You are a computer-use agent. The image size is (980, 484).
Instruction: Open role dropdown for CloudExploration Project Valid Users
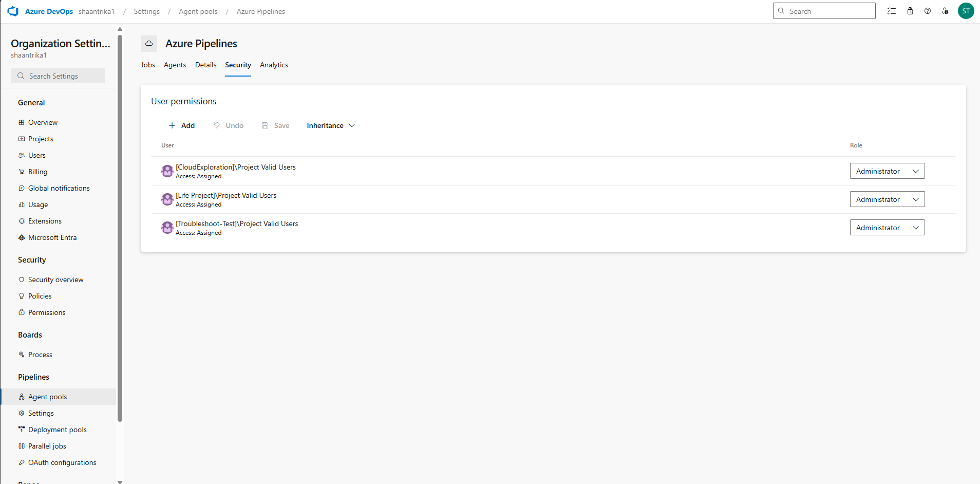pos(887,171)
